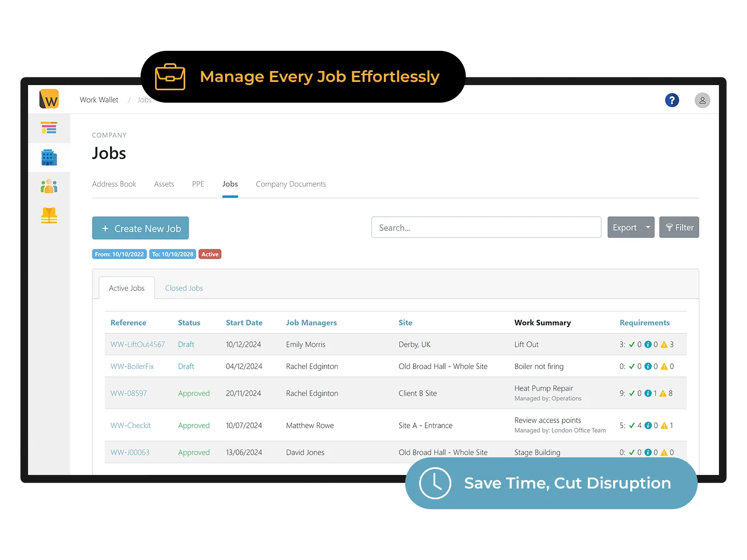747x560 pixels.
Task: Click inside the Search field
Action: [x=486, y=227]
